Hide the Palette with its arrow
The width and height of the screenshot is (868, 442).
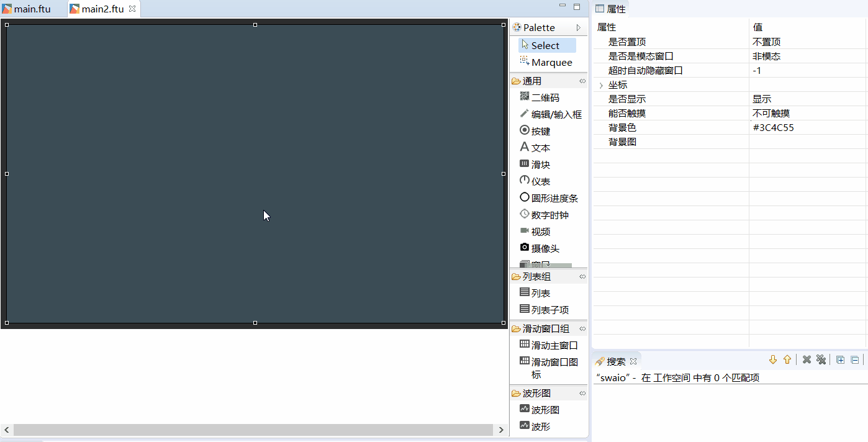(578, 28)
